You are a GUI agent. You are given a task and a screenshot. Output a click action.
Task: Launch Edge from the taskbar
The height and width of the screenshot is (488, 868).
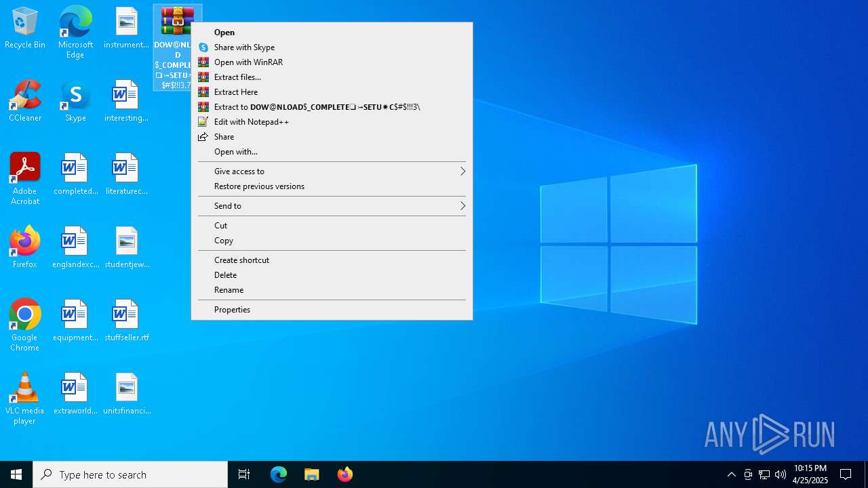point(279,474)
